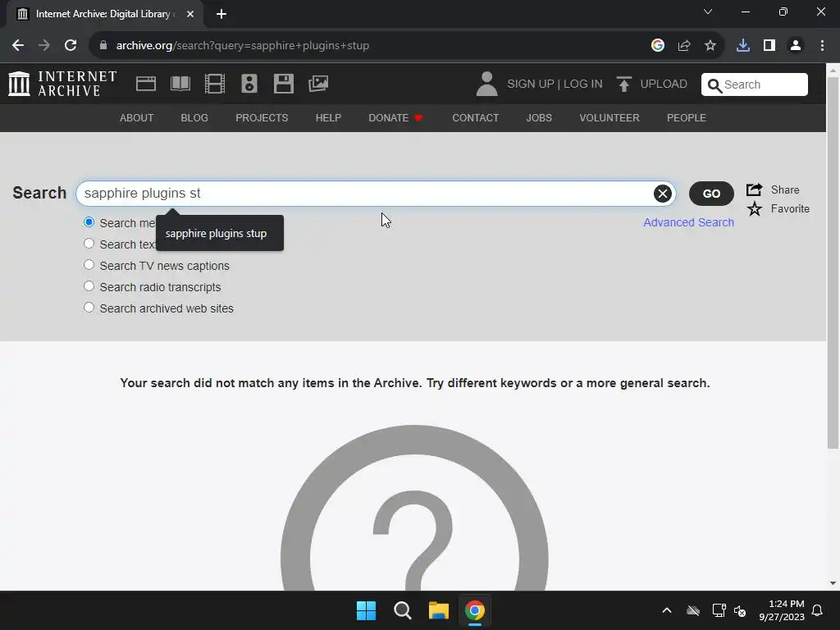Open the HELP menu item
The height and width of the screenshot is (630, 840).
328,118
